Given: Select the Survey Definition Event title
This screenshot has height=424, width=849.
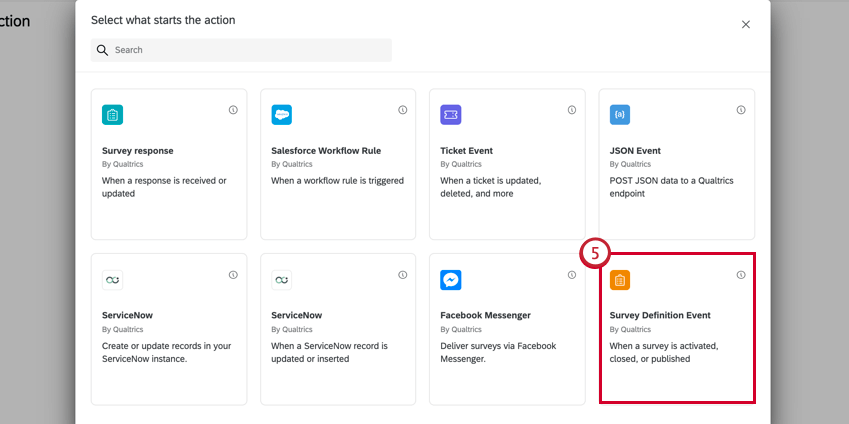Looking at the screenshot, I should [x=660, y=315].
